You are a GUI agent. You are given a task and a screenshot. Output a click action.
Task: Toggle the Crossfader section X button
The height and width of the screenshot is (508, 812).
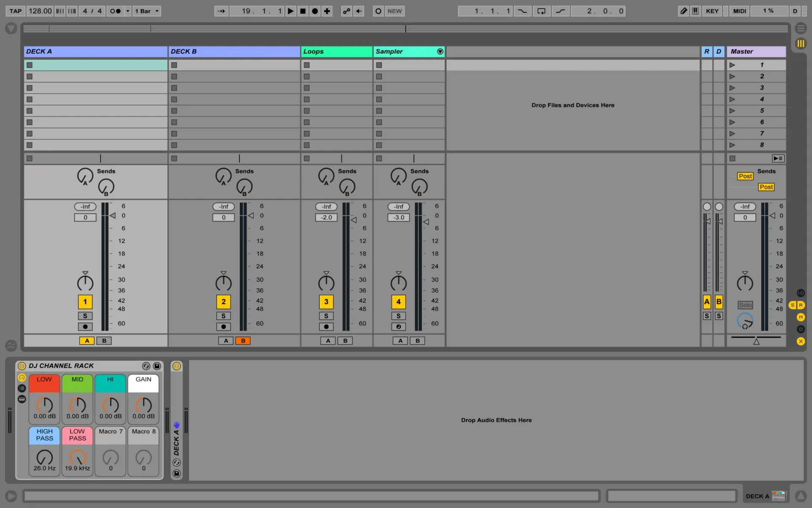801,341
